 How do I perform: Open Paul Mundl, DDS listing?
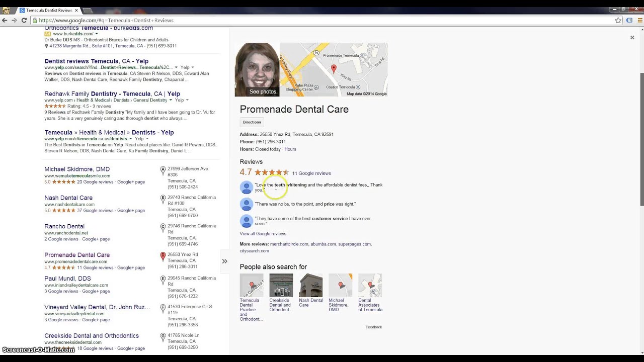tap(67, 279)
